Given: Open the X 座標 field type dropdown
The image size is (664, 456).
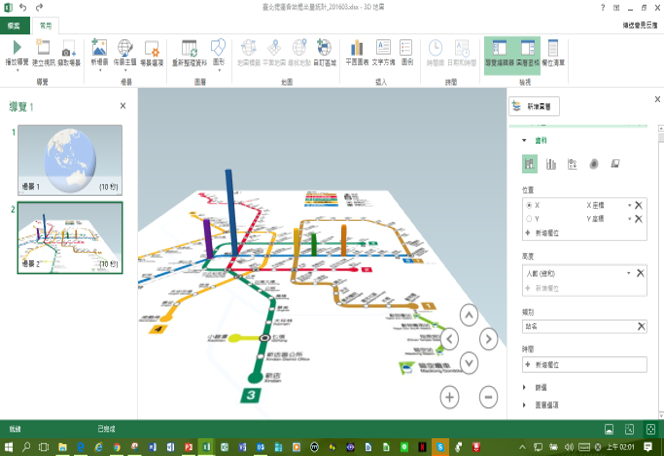Looking at the screenshot, I should (630, 205).
